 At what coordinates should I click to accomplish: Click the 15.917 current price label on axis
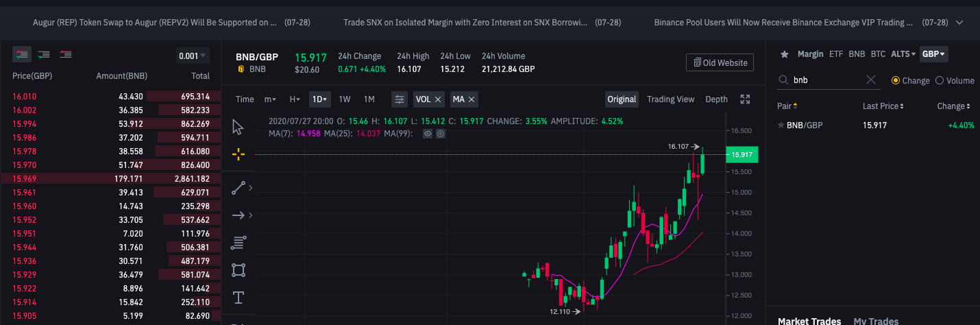742,155
